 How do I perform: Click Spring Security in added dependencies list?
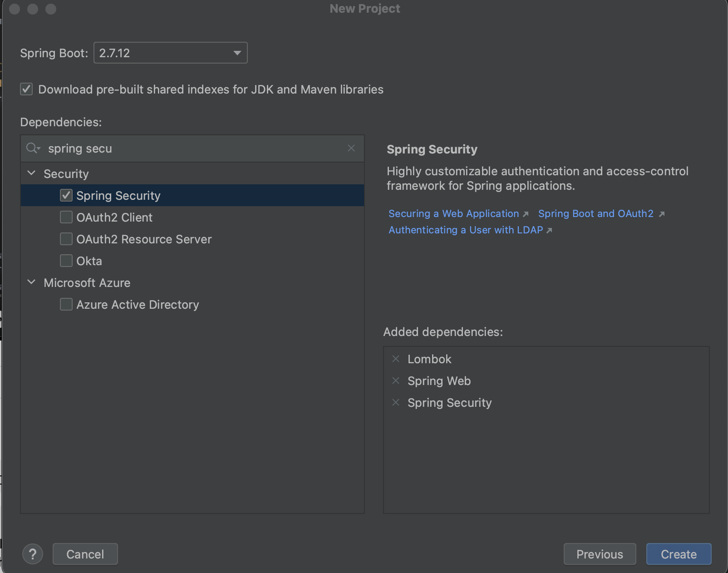449,403
